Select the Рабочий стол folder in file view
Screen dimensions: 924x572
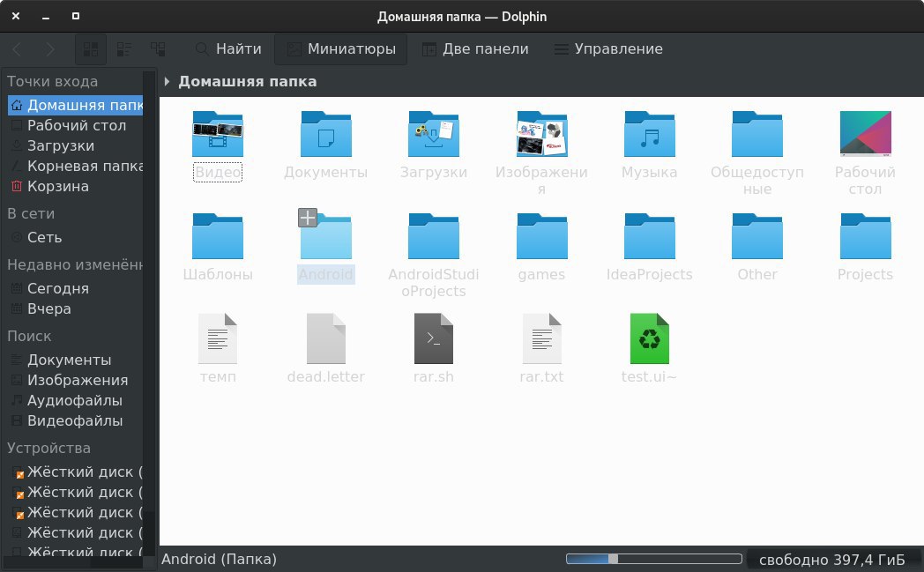[865, 134]
